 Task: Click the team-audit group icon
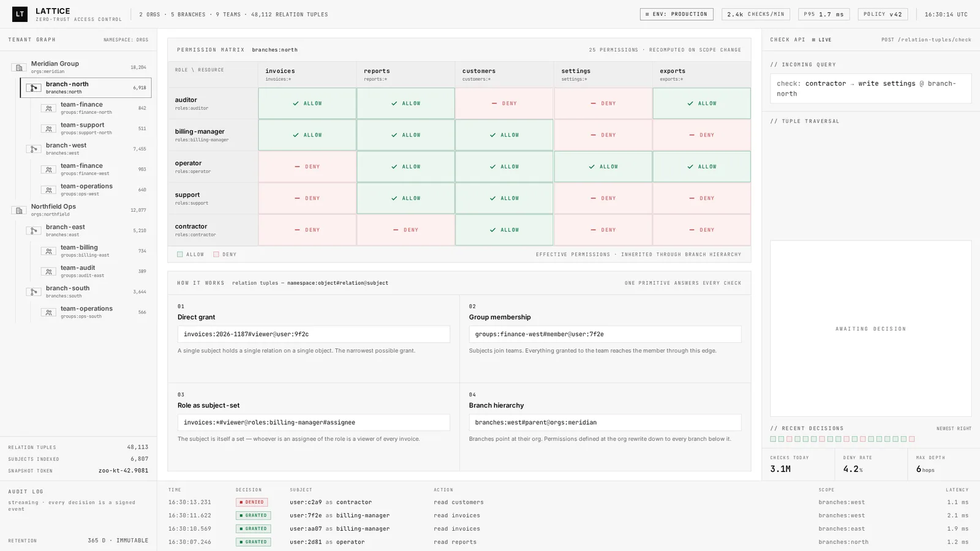point(48,271)
